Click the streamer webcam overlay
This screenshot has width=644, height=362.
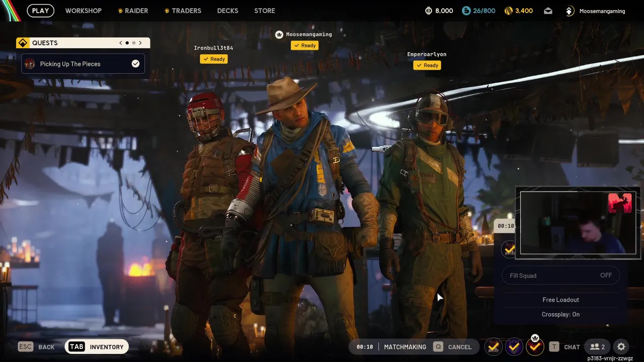578,223
